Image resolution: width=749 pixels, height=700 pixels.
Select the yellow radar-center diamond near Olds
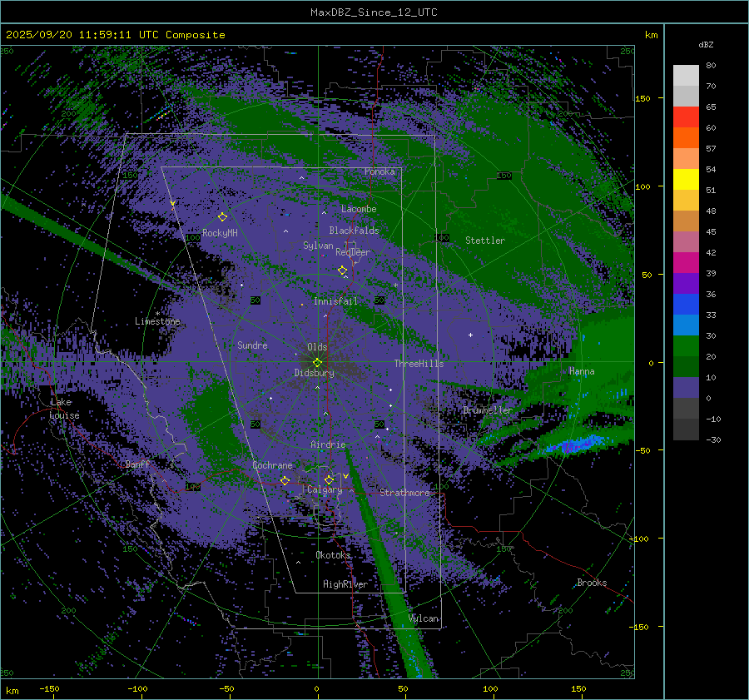[317, 362]
